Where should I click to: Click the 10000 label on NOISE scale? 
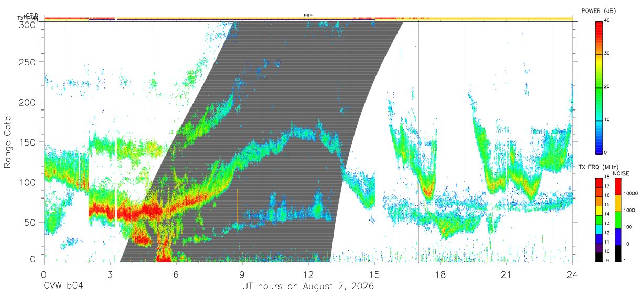(x=631, y=194)
